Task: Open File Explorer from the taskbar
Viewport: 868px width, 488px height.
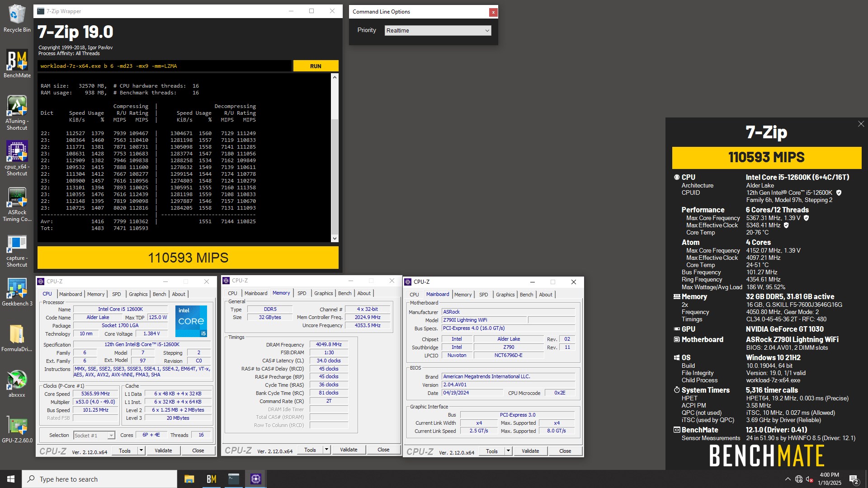Action: click(189, 479)
